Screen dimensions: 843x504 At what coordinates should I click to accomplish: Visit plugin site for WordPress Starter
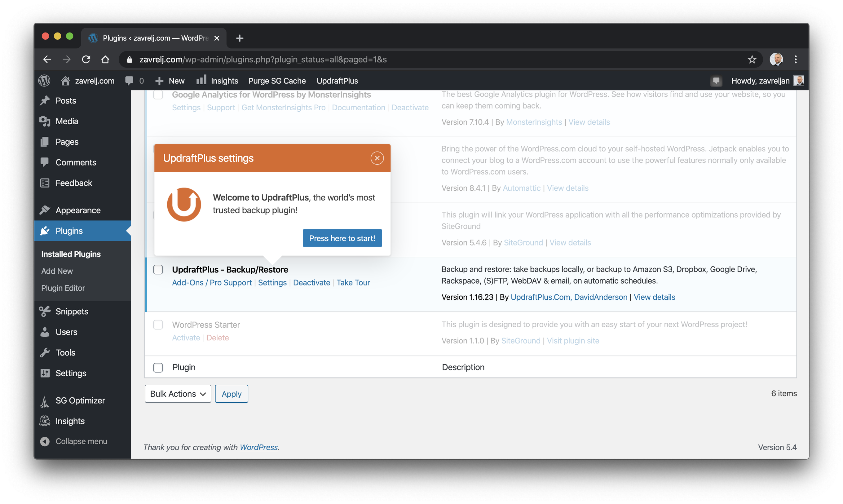click(x=573, y=341)
